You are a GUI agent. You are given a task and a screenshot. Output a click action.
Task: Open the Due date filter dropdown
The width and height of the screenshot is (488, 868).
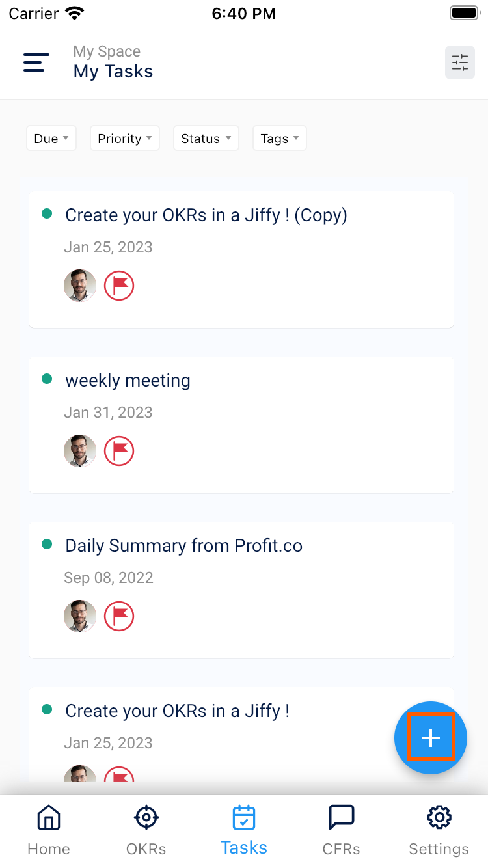click(51, 138)
